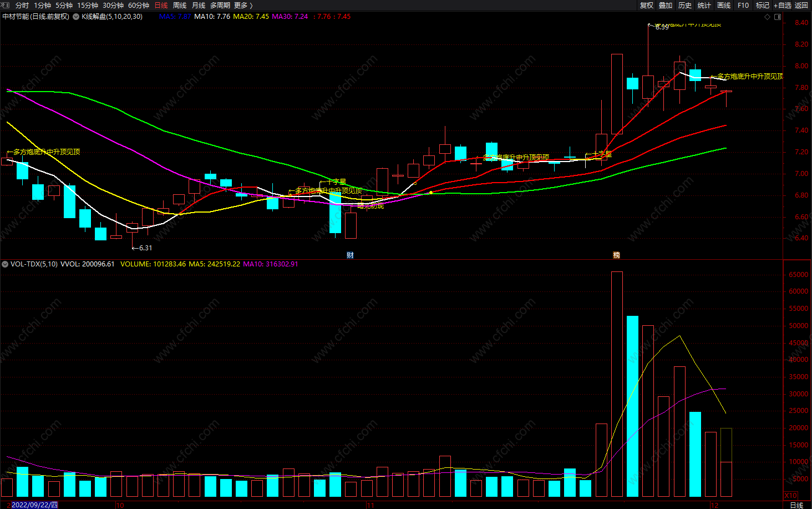Click the MA5 value label
The image size is (812, 509).
(175, 17)
